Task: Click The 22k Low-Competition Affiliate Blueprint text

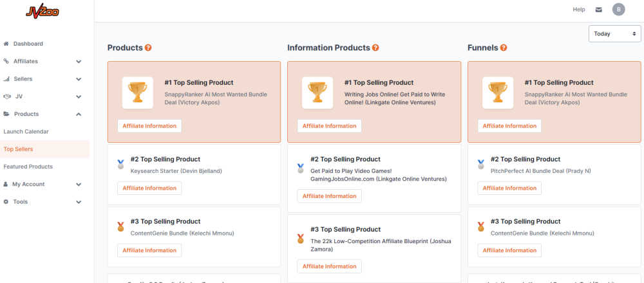Action: point(381,245)
